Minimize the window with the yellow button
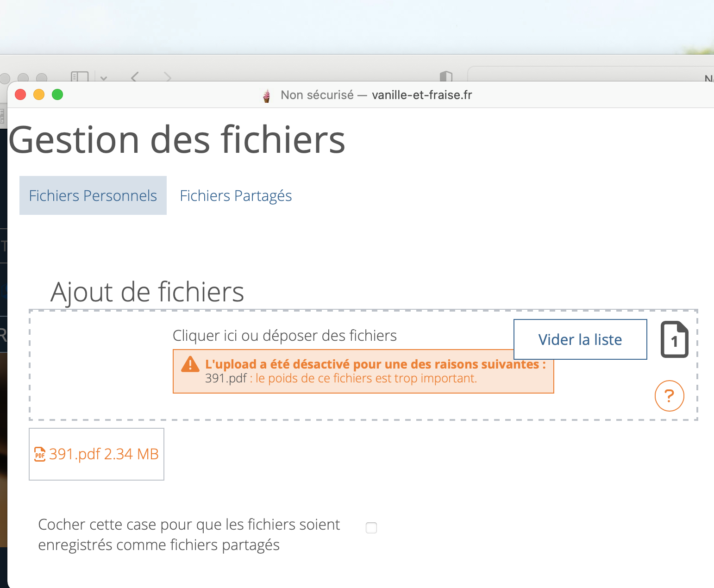The image size is (714, 588). pos(39,95)
